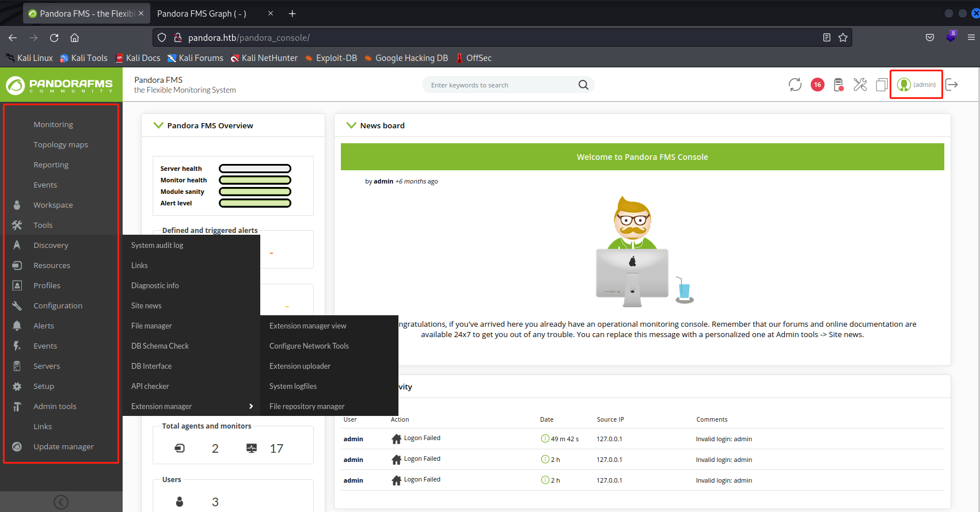The height and width of the screenshot is (512, 980).
Task: Open Topology maps menu
Action: [60, 144]
